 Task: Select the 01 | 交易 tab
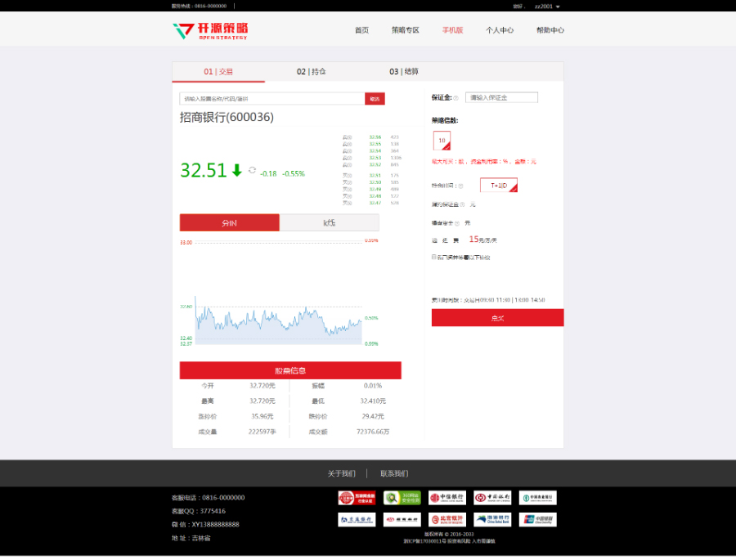[218, 71]
